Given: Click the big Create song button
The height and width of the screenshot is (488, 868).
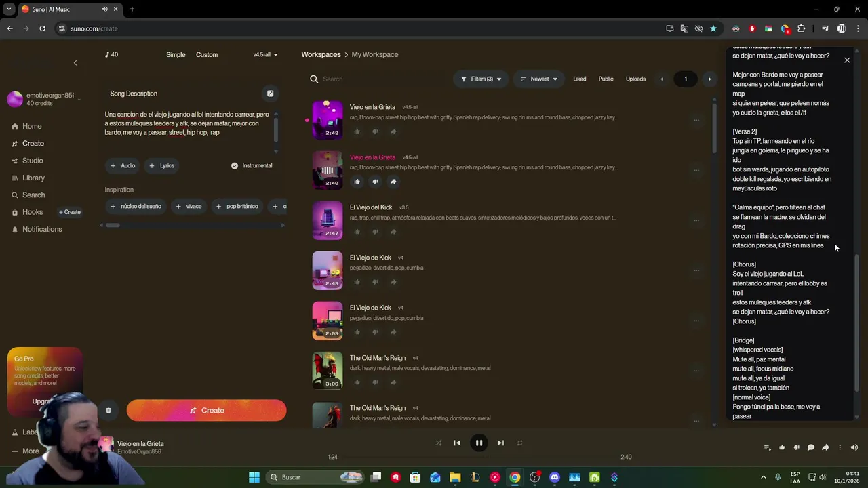Looking at the screenshot, I should [206, 410].
